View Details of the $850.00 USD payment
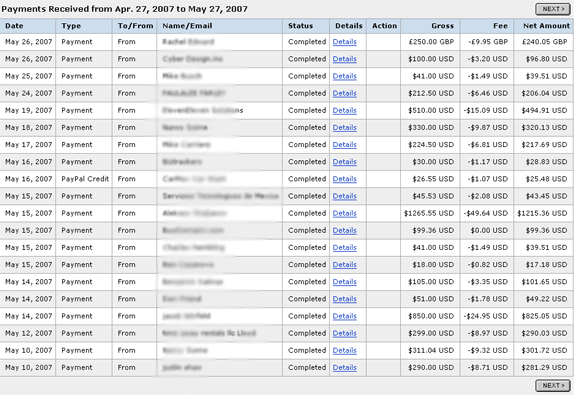Image resolution: width=574 pixels, height=396 pixels. [x=344, y=316]
